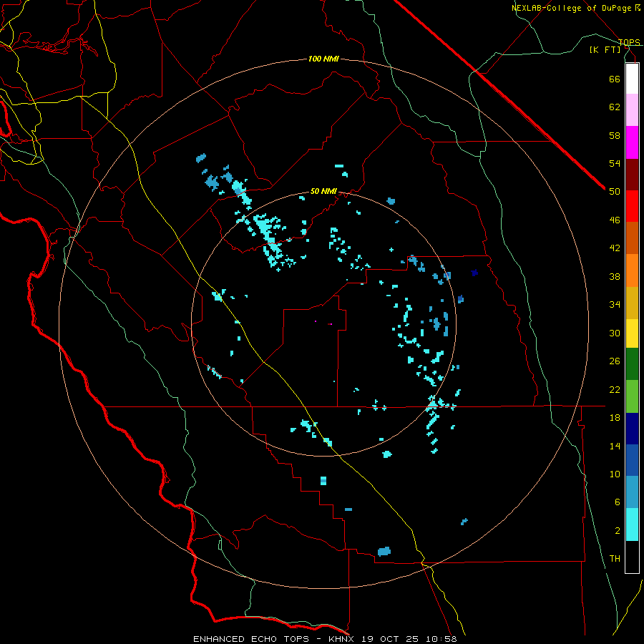The height and width of the screenshot is (644, 644).
Task: Click the 50 value on the legend
Action: pyautogui.click(x=615, y=192)
